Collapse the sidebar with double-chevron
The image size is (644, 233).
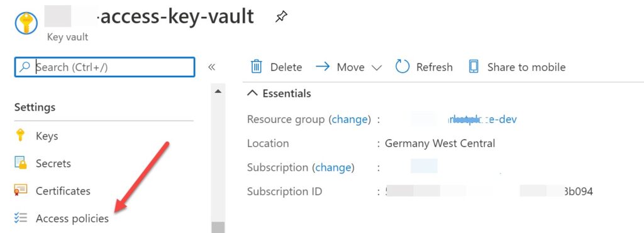(211, 67)
